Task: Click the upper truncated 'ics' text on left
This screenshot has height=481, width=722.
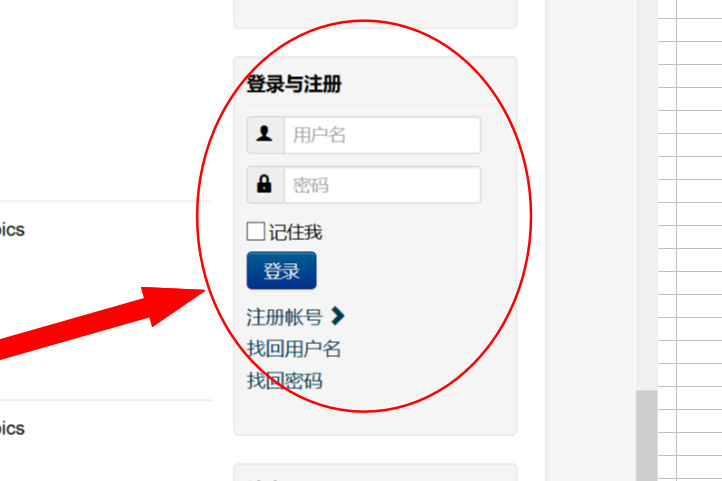Action: tap(12, 230)
